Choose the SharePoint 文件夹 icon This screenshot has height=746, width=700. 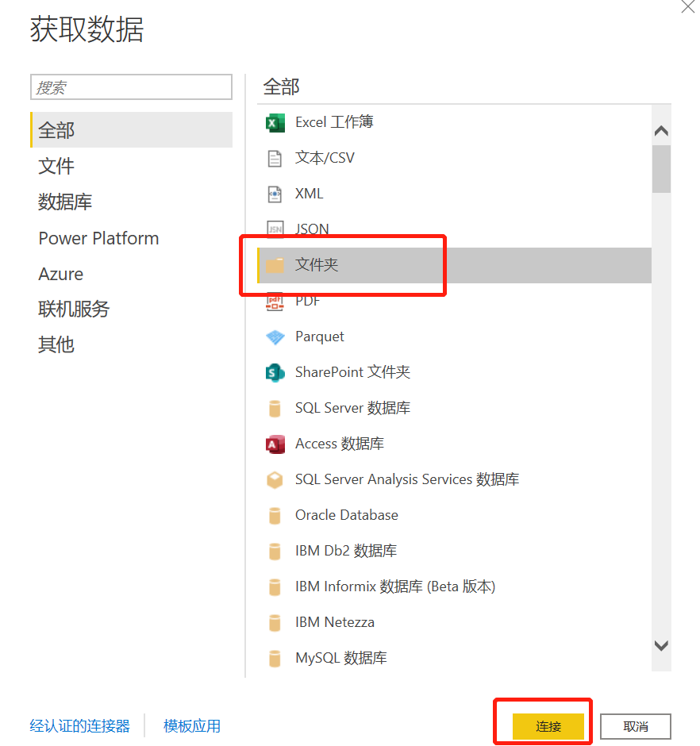pos(275,372)
